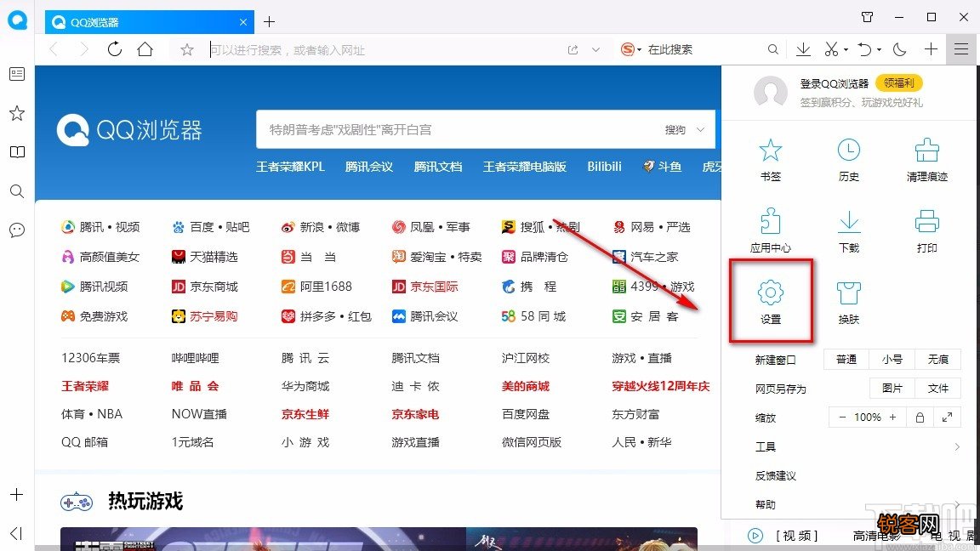The height and width of the screenshot is (551, 980).
Task: Play the 视频 section button
Action: click(x=755, y=536)
